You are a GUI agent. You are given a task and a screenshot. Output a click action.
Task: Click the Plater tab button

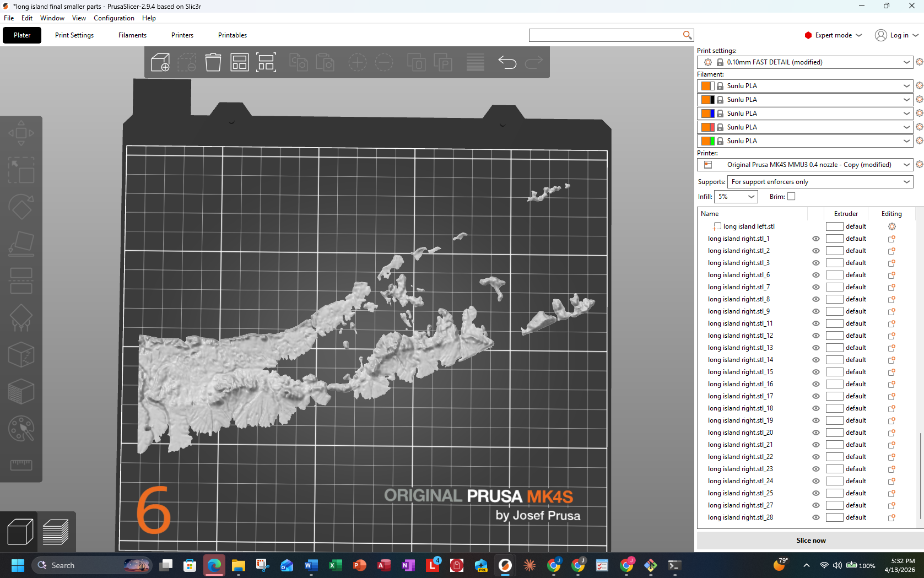(22, 35)
